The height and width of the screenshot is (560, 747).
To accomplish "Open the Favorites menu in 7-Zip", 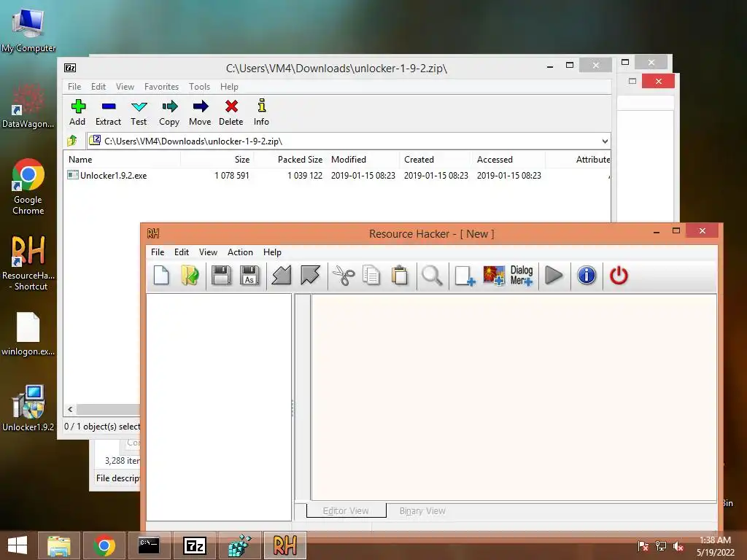I will coord(161,87).
